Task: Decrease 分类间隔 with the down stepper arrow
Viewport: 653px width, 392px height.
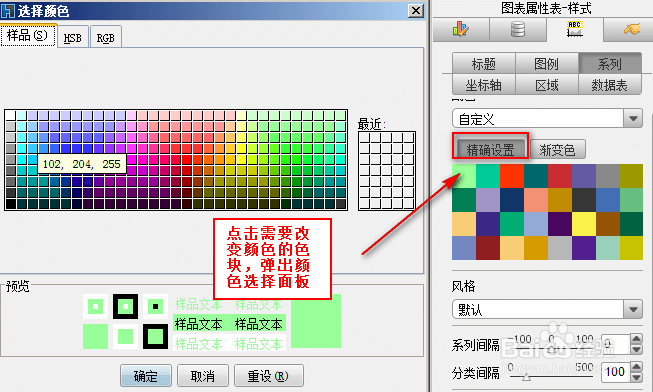Action: [636, 377]
